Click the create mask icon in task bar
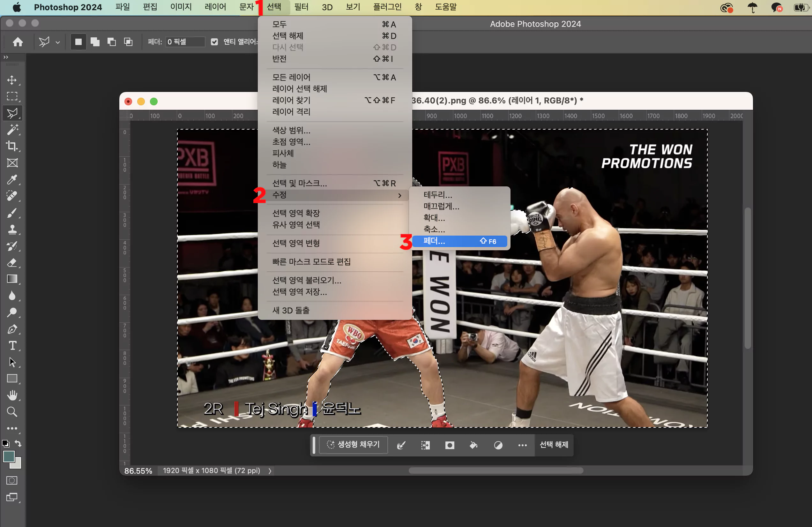Viewport: 812px width, 527px height. 450,445
